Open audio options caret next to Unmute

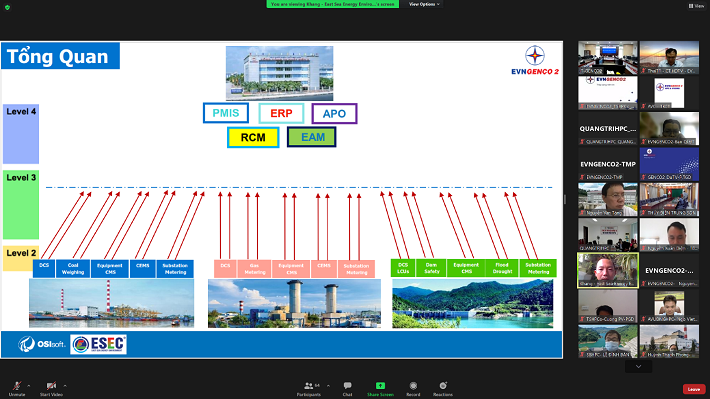coord(29,386)
